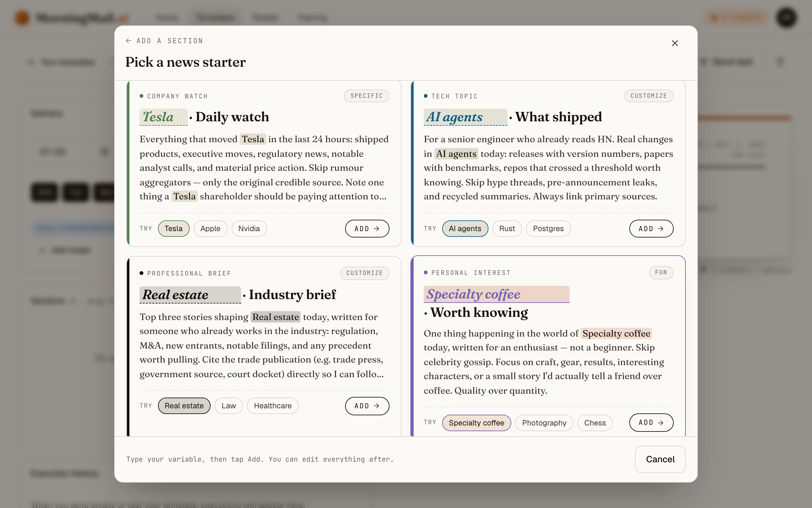This screenshot has height=508, width=812.
Task: Choose the Apple suggestion chip
Action: pyautogui.click(x=210, y=229)
